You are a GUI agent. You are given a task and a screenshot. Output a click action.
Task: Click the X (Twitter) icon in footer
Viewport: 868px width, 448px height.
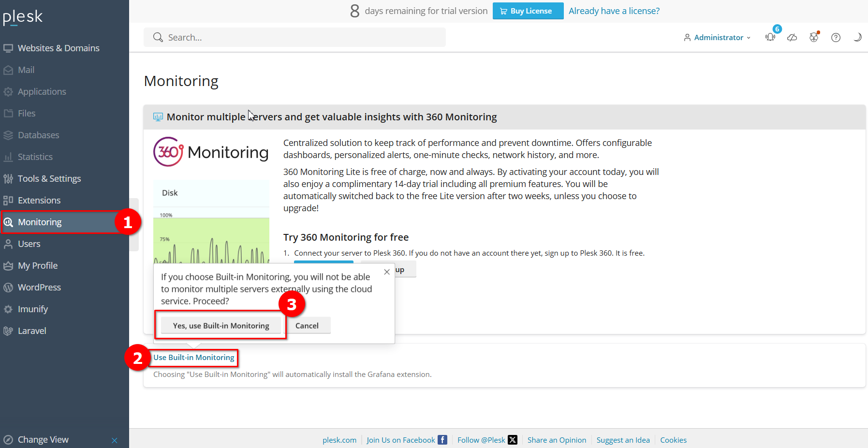tap(513, 440)
